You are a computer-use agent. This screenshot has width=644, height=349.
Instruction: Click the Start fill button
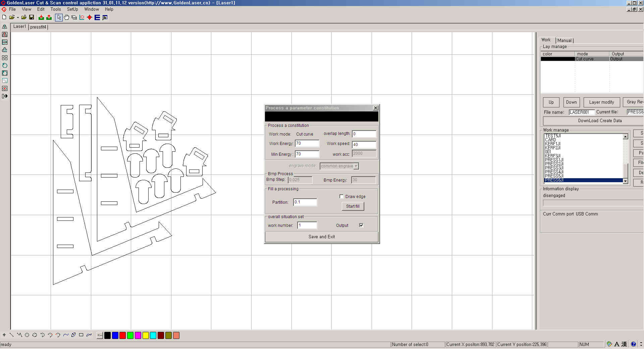pos(353,206)
